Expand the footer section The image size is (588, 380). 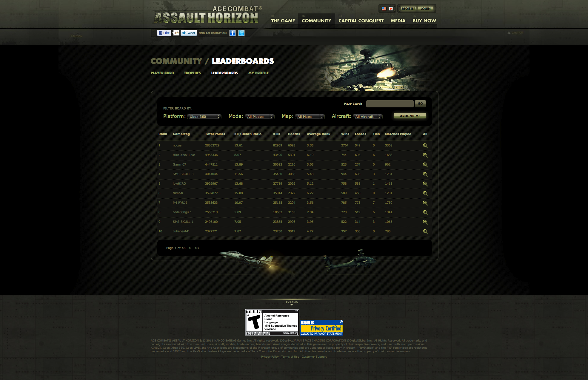click(292, 303)
